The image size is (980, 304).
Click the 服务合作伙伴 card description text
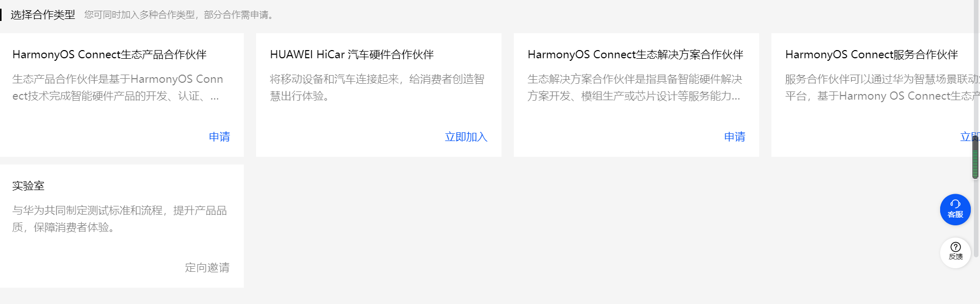click(x=882, y=87)
